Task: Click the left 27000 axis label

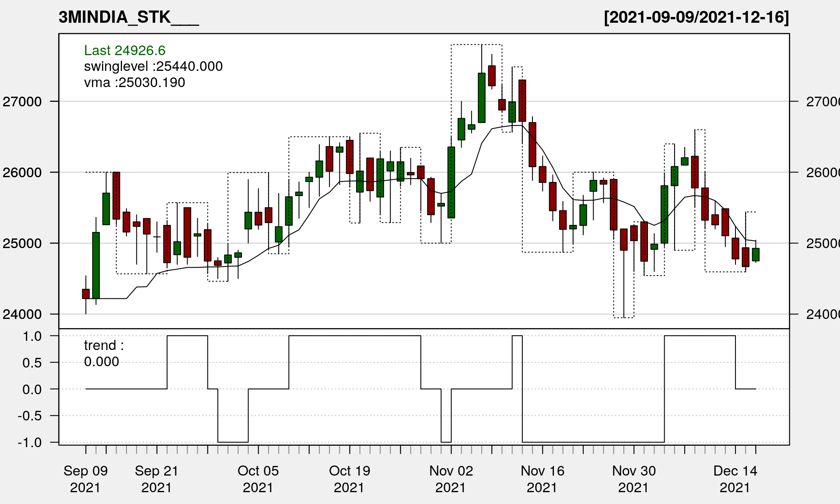Action: coord(22,102)
